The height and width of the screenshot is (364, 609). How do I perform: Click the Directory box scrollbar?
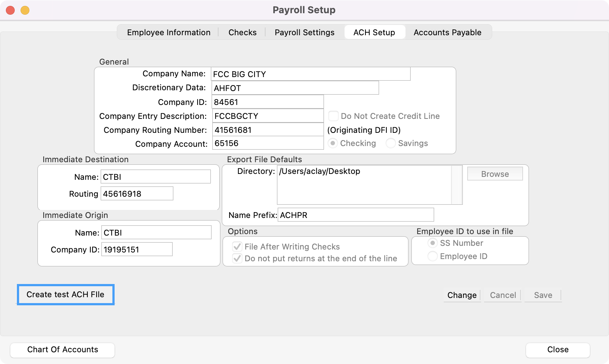pyautogui.click(x=457, y=185)
